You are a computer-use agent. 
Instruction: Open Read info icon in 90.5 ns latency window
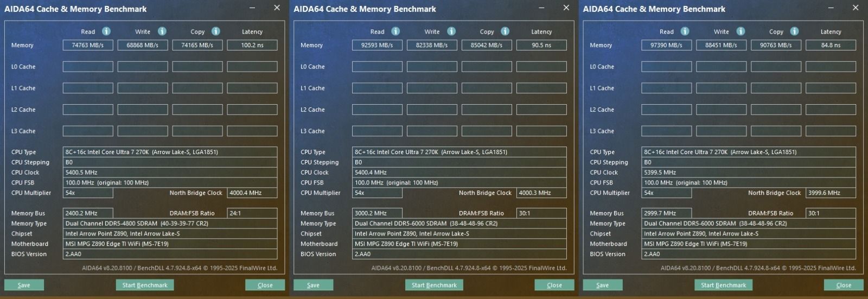click(395, 31)
